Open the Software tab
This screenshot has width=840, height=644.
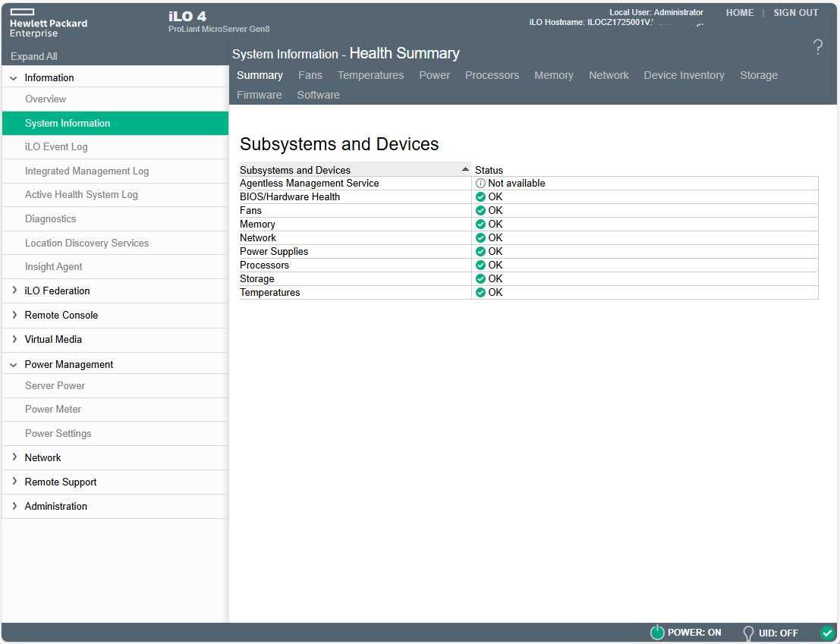click(x=318, y=96)
